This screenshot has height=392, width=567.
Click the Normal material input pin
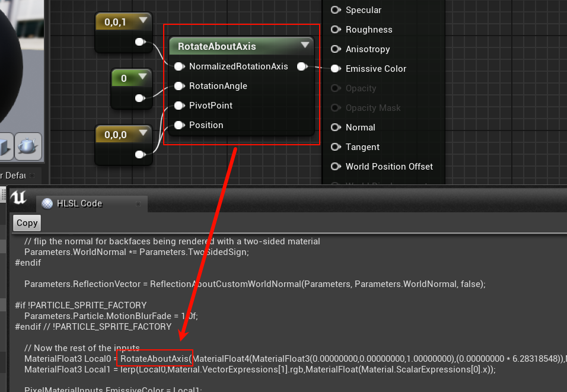click(x=336, y=128)
